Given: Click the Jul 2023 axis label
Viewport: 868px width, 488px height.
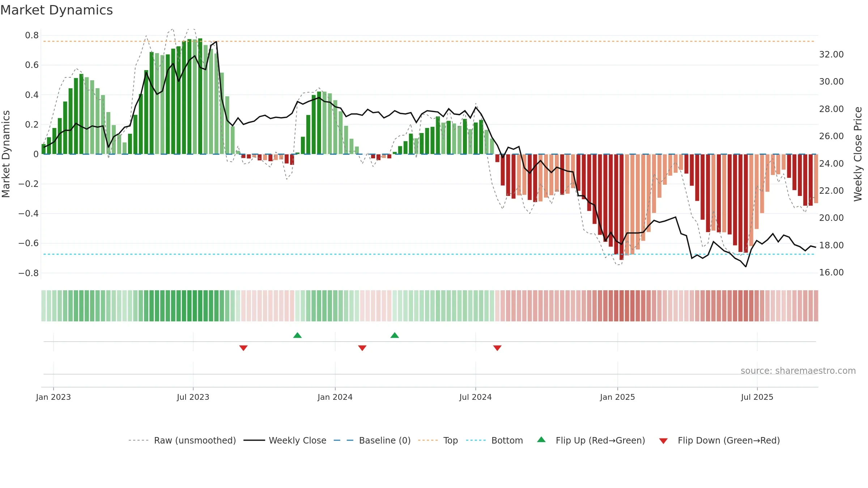Looking at the screenshot, I should pos(193,397).
